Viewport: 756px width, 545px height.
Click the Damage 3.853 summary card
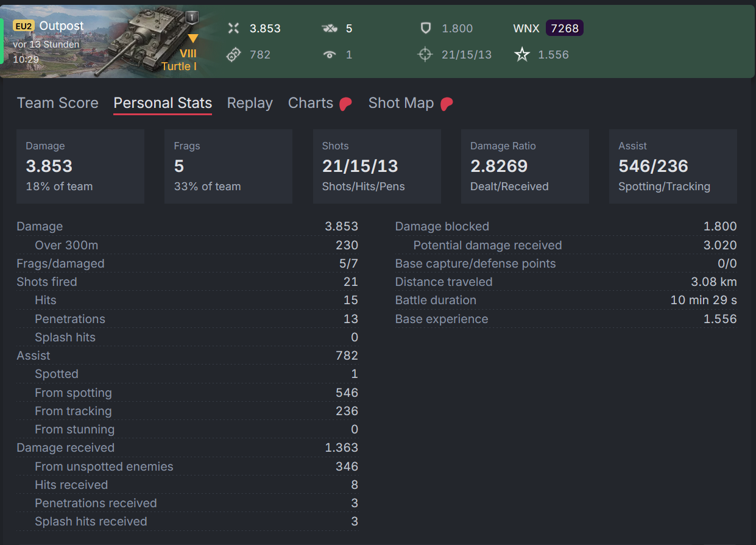click(80, 166)
